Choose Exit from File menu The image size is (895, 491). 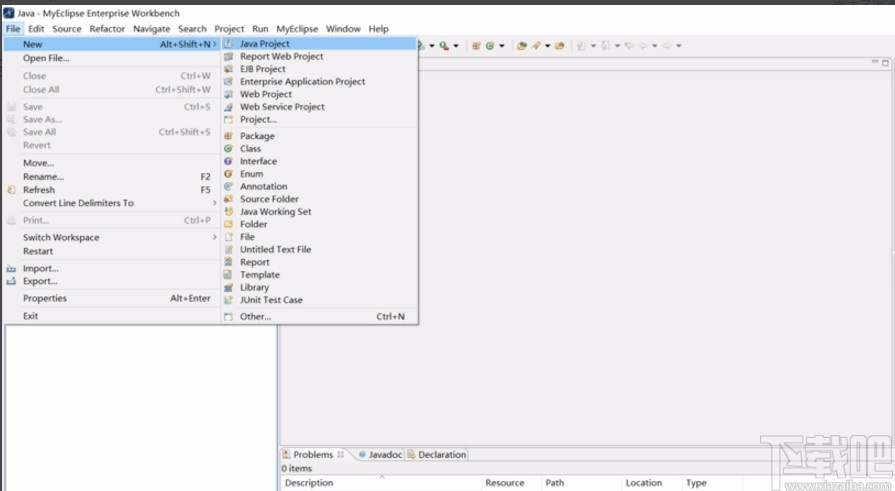point(111,316)
